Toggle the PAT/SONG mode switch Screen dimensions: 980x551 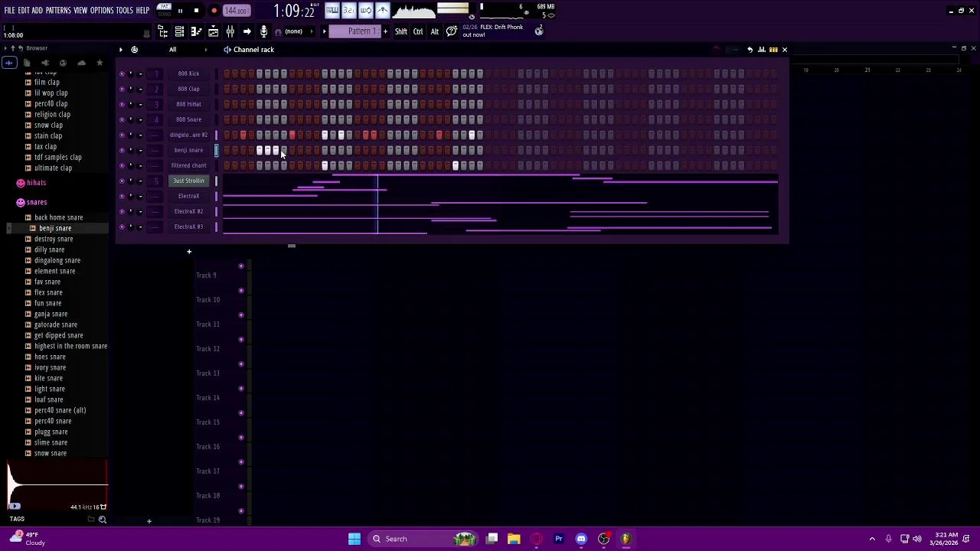[x=164, y=10]
